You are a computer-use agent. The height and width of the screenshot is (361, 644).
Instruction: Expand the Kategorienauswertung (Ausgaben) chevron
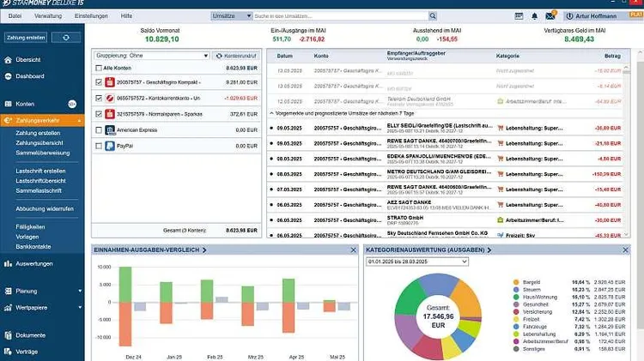pyautogui.click(x=489, y=250)
